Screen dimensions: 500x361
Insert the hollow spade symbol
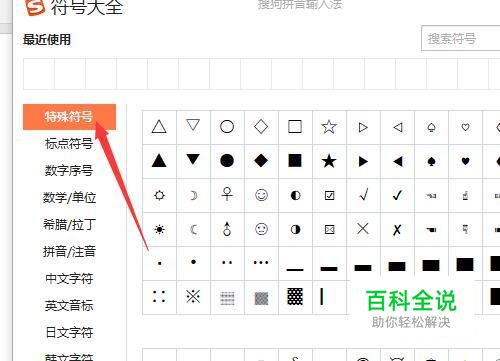point(431,127)
